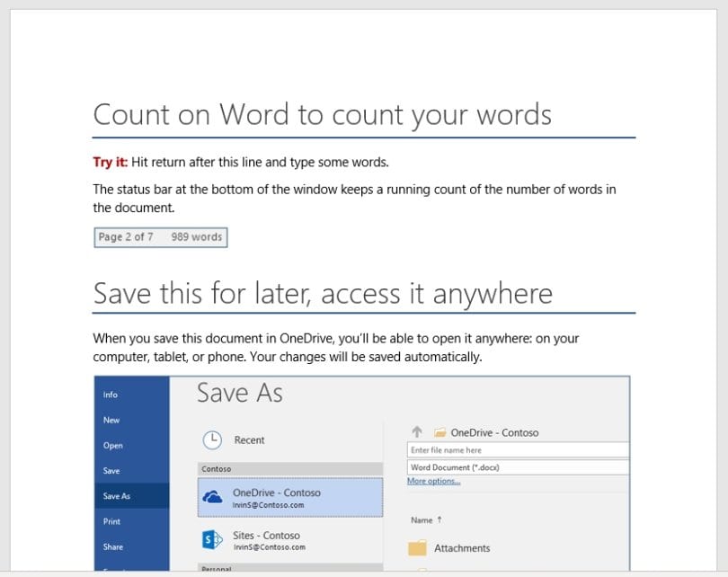The height and width of the screenshot is (577, 728).
Task: Select Open from the navigation pane
Action: pos(111,445)
